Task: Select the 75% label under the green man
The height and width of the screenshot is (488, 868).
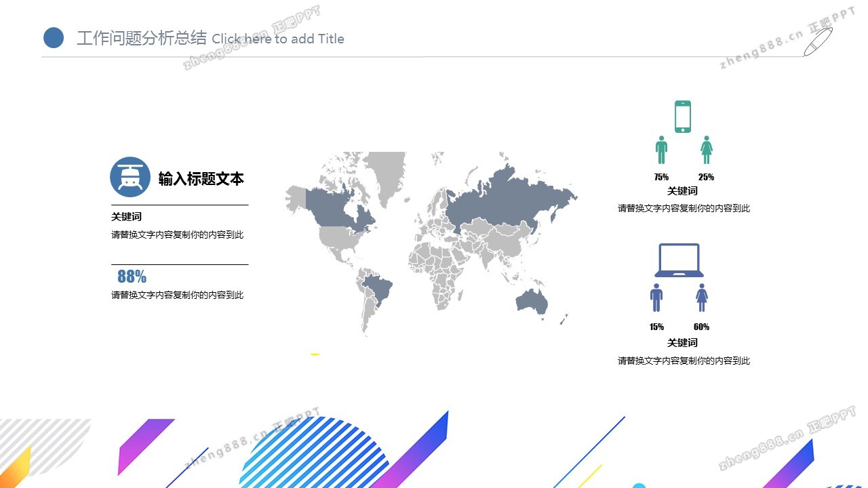Action: pos(661,177)
